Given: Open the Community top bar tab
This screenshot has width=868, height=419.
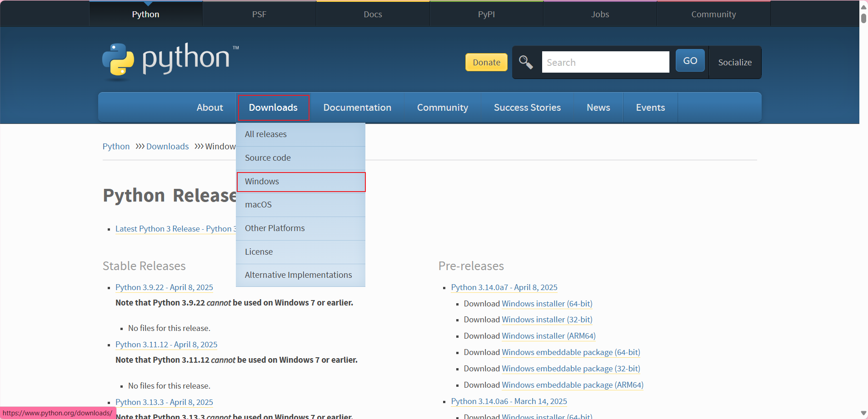Looking at the screenshot, I should coord(714,14).
